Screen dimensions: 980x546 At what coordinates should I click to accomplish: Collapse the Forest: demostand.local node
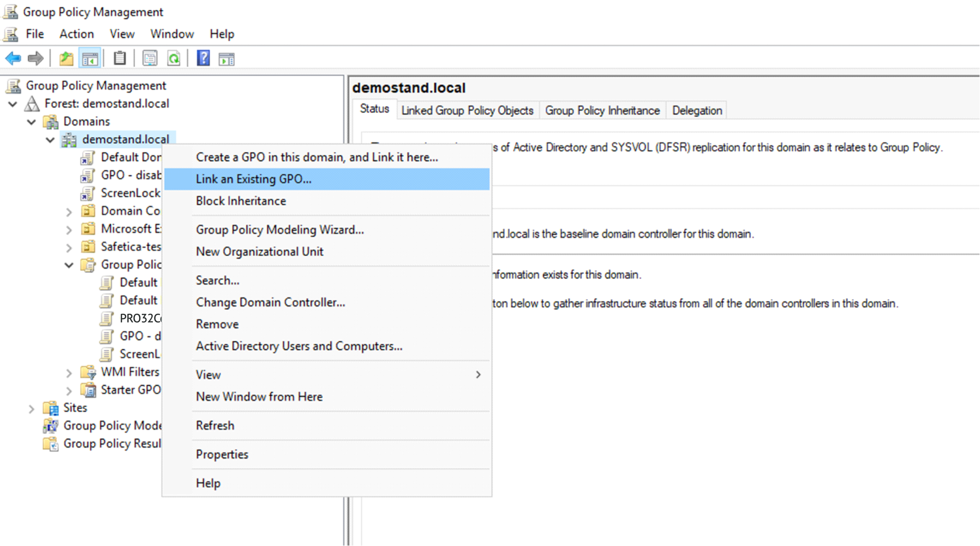(13, 104)
